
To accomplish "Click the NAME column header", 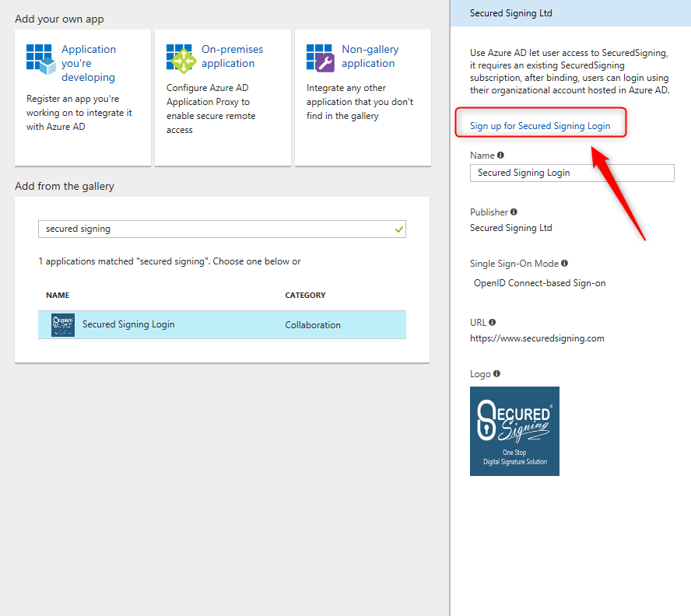I will click(58, 296).
